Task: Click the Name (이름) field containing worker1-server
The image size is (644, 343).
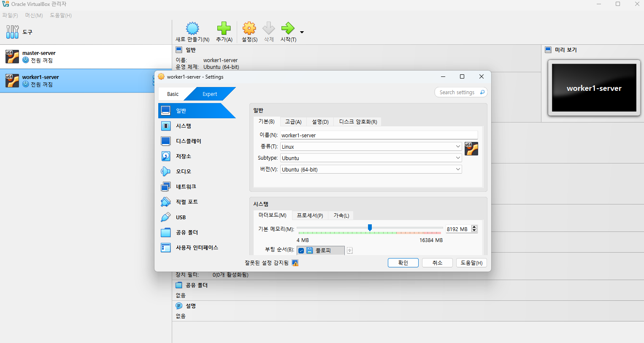Action: point(379,135)
